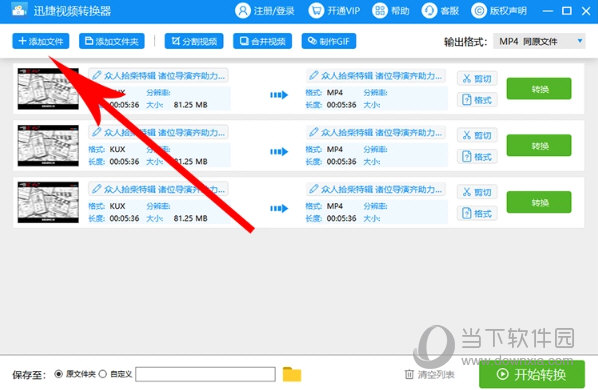Click 注册/登录 (Register/Login) in title bar
The height and width of the screenshot is (390, 598).
(265, 11)
